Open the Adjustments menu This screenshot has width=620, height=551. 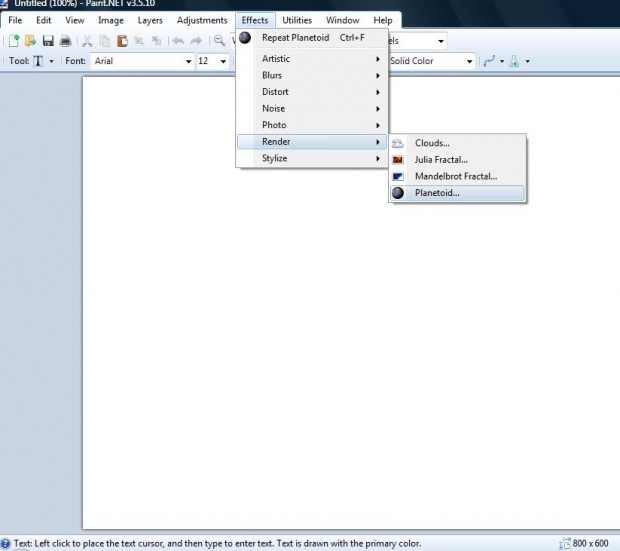pyautogui.click(x=202, y=20)
